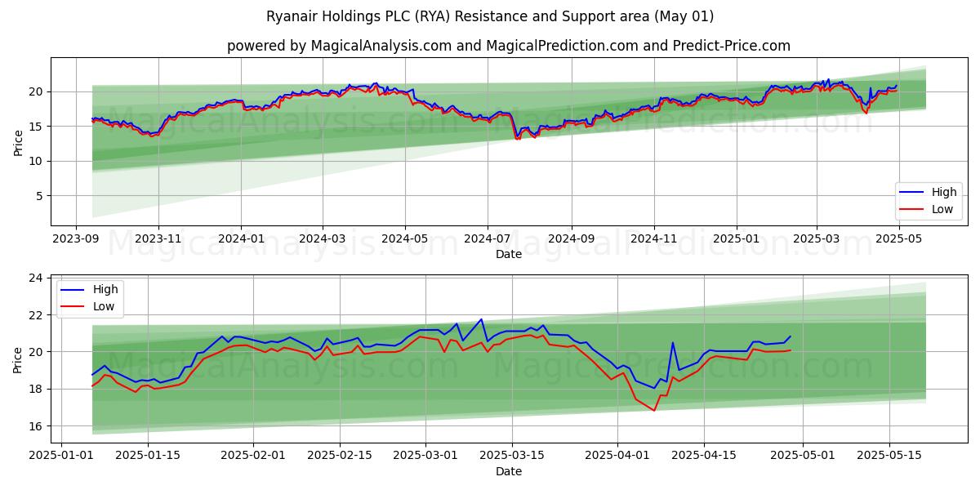
Task: Click the top chart x-axis label '2024-09'
Action: click(571, 239)
